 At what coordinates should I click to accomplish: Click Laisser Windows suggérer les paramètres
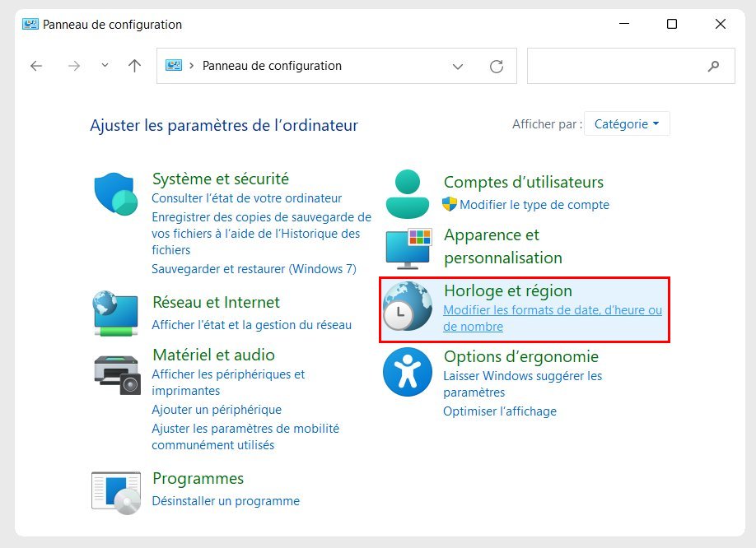(x=523, y=383)
